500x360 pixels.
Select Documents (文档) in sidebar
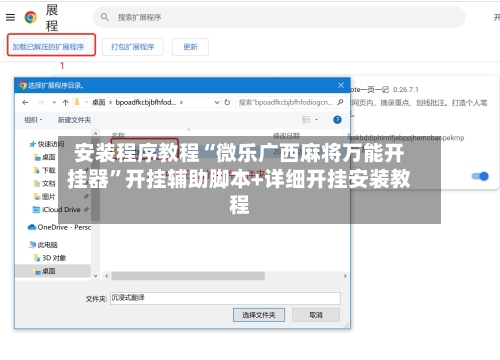[45, 183]
